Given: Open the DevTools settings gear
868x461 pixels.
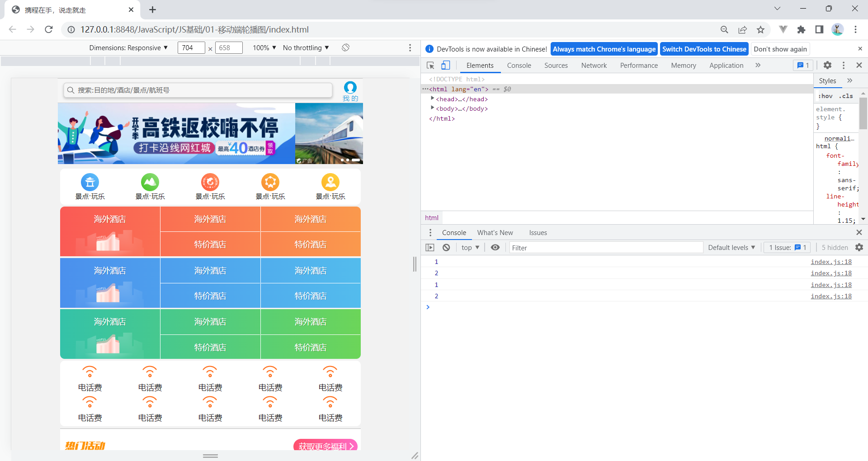Looking at the screenshot, I should coord(827,65).
